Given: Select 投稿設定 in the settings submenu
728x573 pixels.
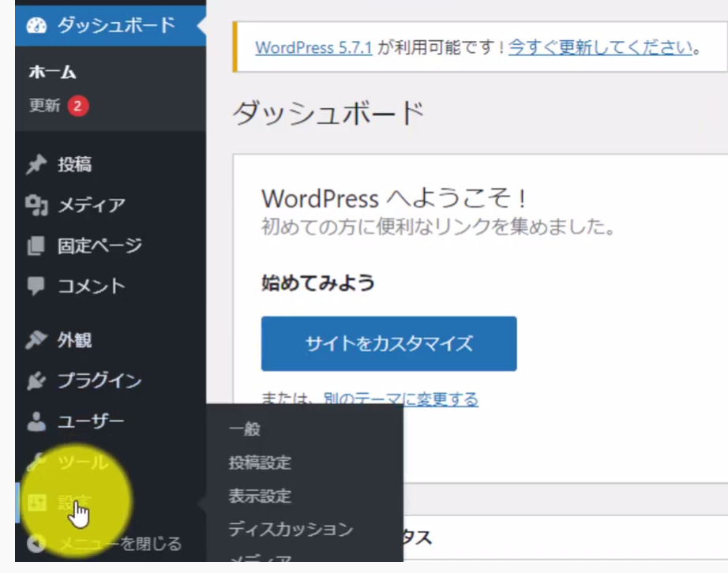Looking at the screenshot, I should pyautogui.click(x=260, y=463).
